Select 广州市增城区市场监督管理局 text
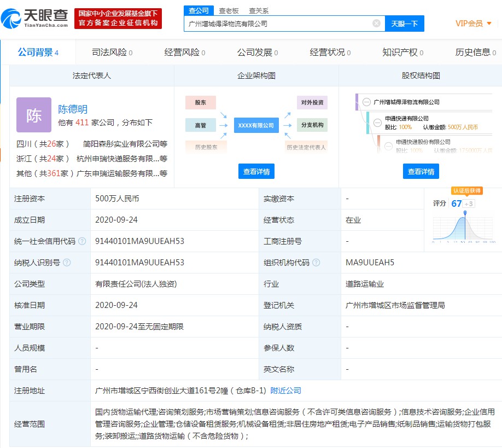This screenshot has width=502, height=448. [x=395, y=305]
